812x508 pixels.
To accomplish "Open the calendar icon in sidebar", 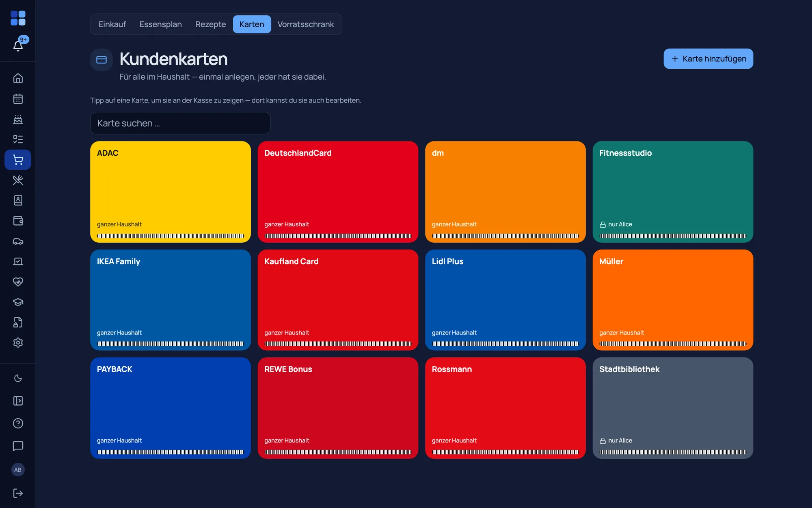I will (18, 99).
